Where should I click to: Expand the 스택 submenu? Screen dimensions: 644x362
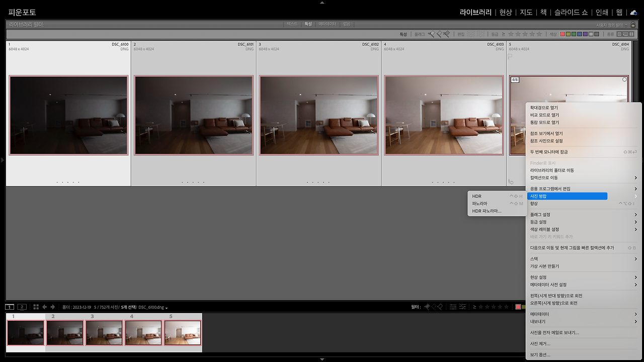pos(584,259)
